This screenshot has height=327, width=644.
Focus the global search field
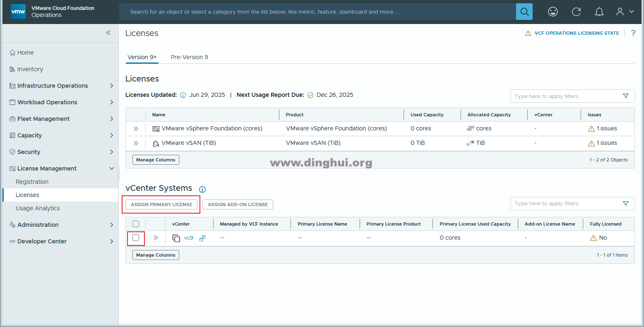pos(317,12)
